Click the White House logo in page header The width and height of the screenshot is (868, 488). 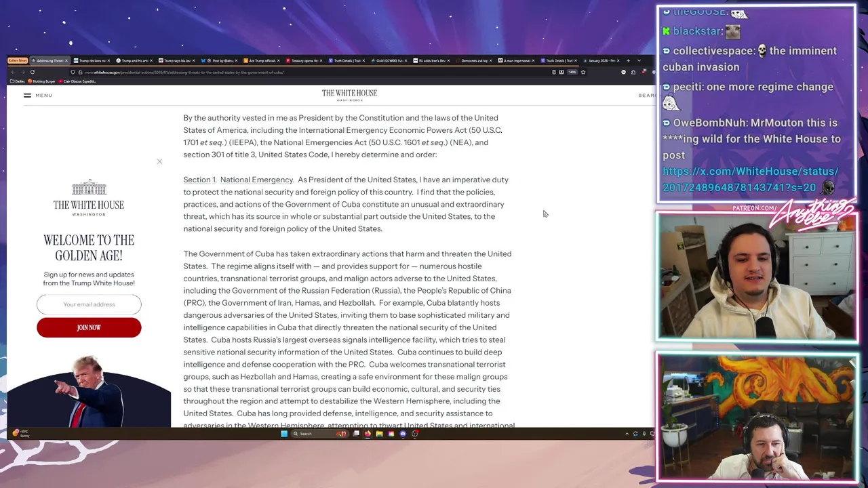(349, 95)
